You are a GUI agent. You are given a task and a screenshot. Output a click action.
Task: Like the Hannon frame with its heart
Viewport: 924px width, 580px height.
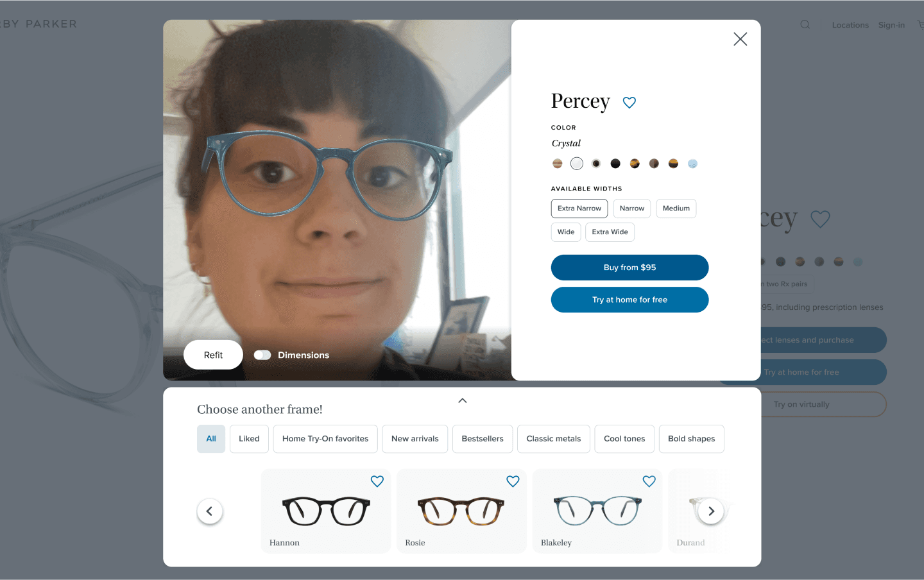click(377, 481)
